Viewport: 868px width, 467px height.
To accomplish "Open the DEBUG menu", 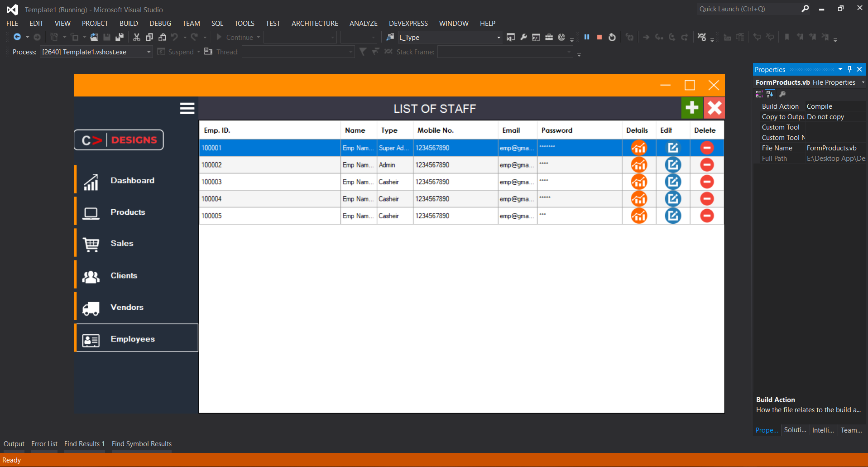I will tap(160, 24).
